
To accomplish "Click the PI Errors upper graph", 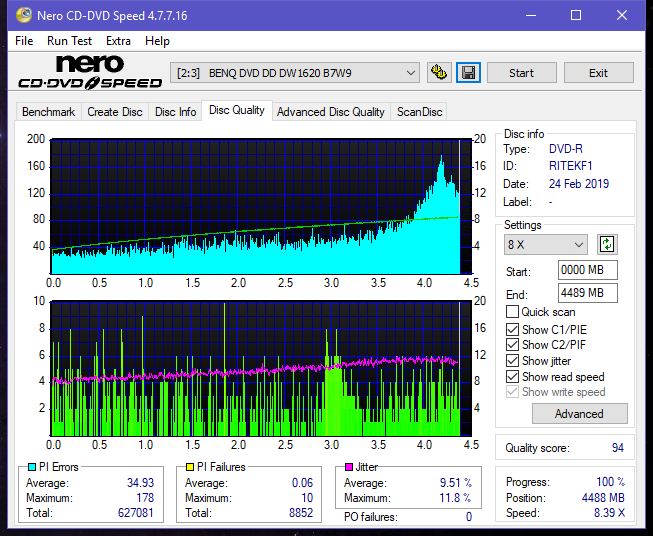I will click(x=261, y=206).
